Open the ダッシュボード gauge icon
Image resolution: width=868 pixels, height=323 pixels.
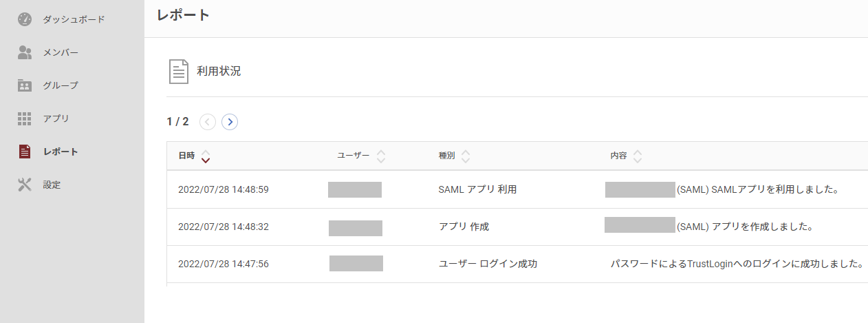click(25, 19)
